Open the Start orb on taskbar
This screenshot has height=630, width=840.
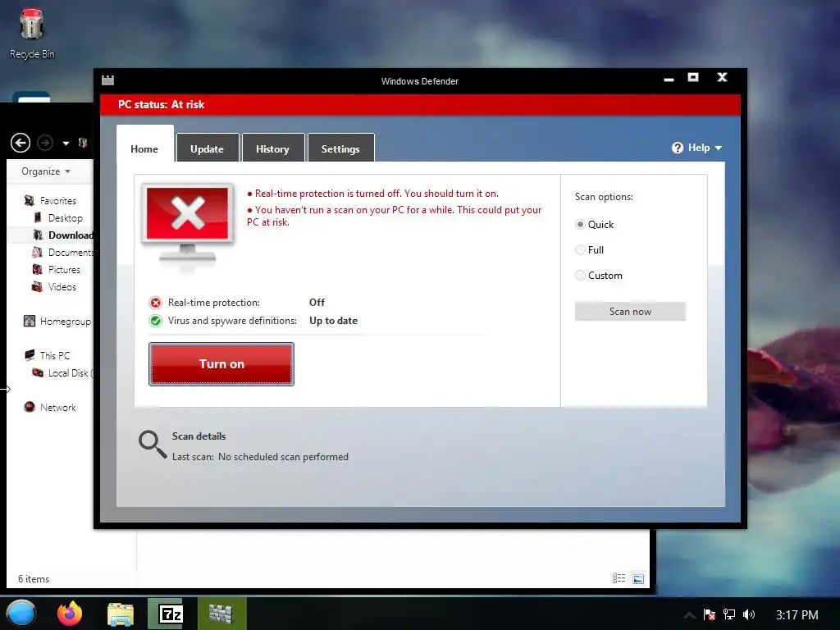click(21, 614)
